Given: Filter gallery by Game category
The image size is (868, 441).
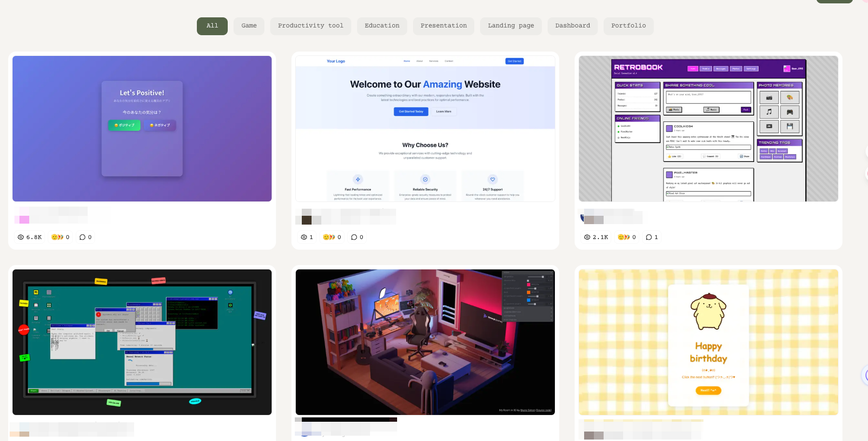Looking at the screenshot, I should 249,26.
